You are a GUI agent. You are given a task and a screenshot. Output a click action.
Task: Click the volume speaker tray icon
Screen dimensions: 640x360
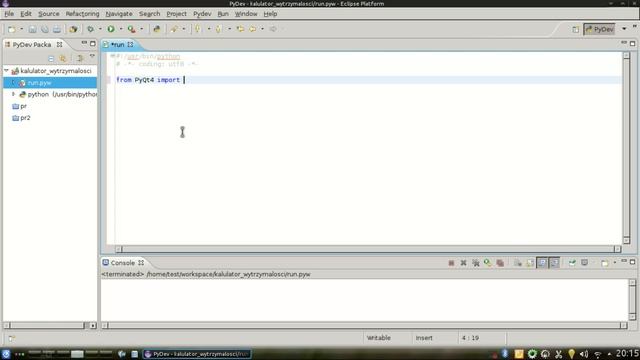584,354
